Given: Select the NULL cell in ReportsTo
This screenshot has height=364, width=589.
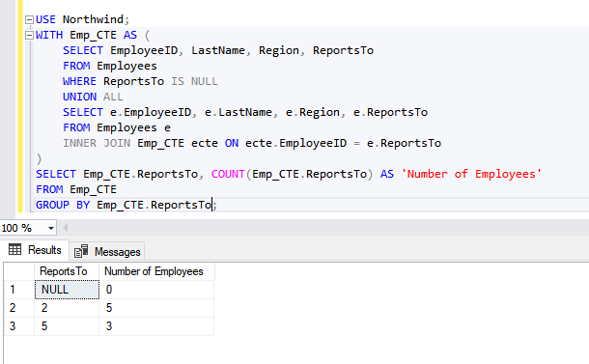Looking at the screenshot, I should point(67,290).
